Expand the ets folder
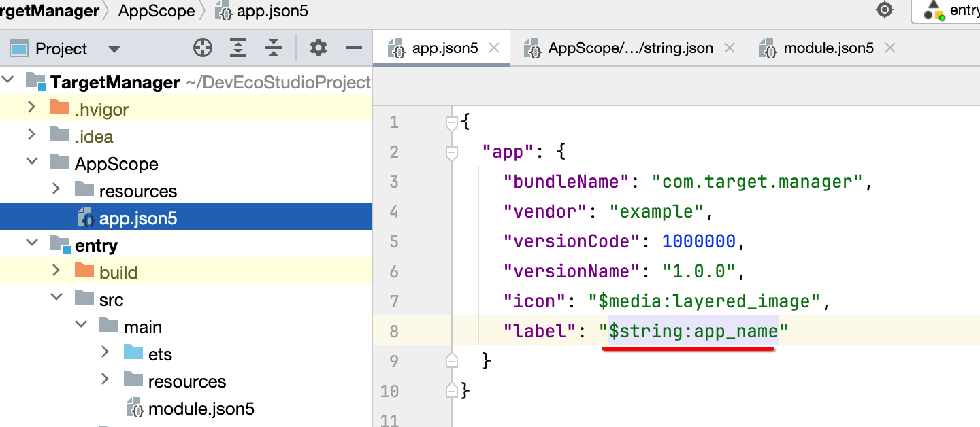 click(x=105, y=353)
